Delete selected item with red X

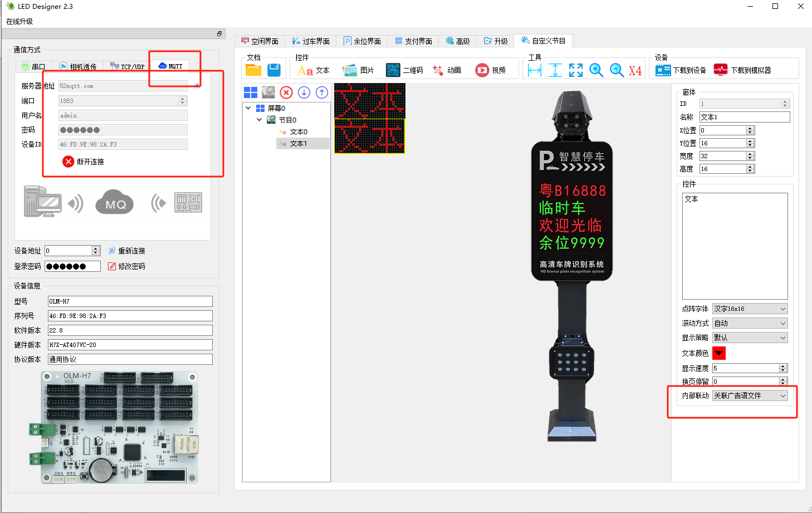pyautogui.click(x=286, y=92)
